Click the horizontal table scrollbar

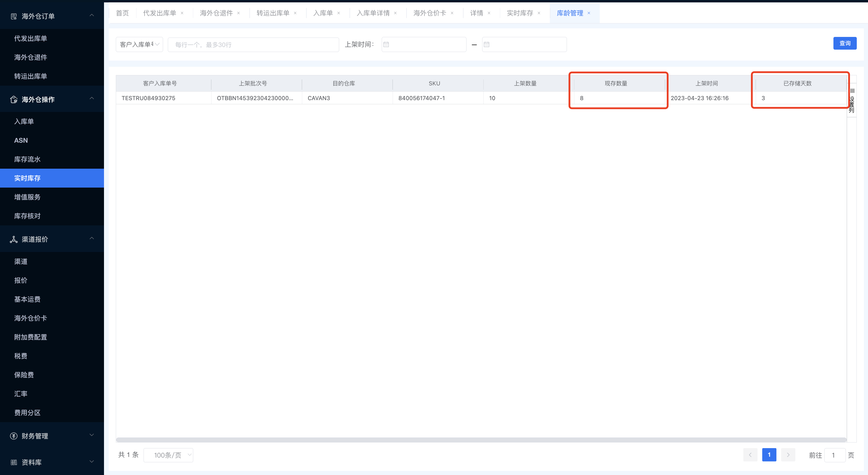pyautogui.click(x=481, y=440)
